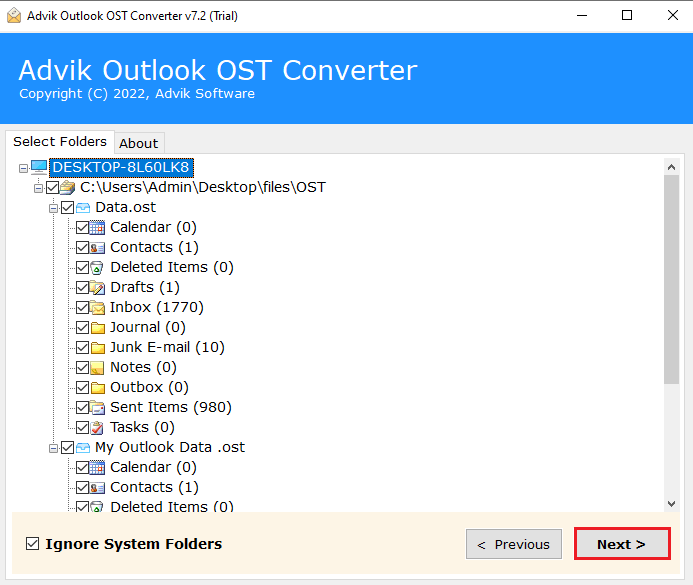Select the C:\Users\Admin\Desktop\files\OST label
693x585 pixels.
203,187
